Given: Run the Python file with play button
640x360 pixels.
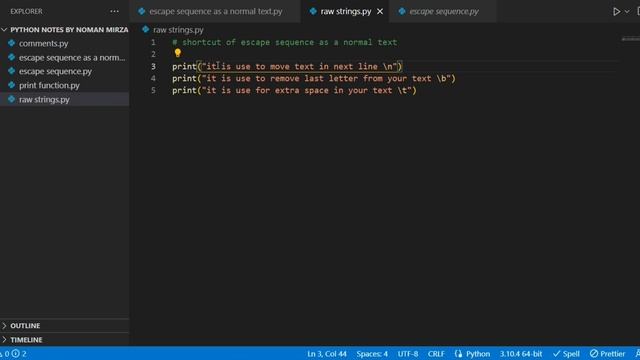Looking at the screenshot, I should pyautogui.click(x=616, y=11).
